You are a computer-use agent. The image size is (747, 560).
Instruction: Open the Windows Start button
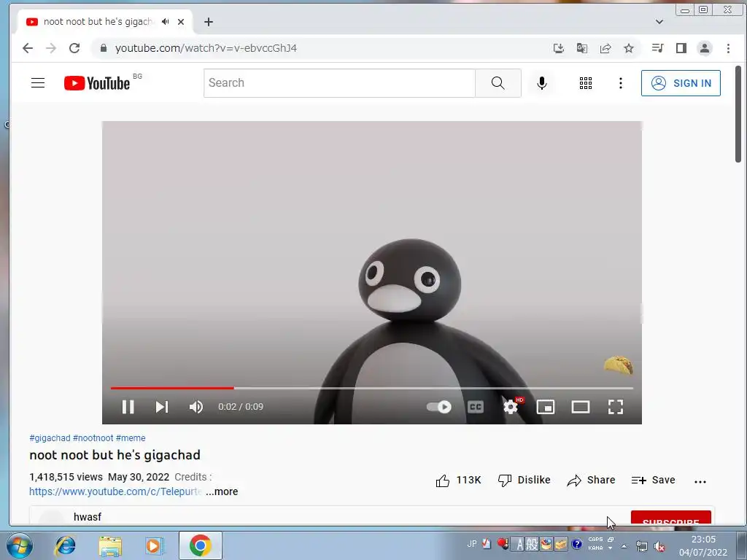pyautogui.click(x=20, y=545)
